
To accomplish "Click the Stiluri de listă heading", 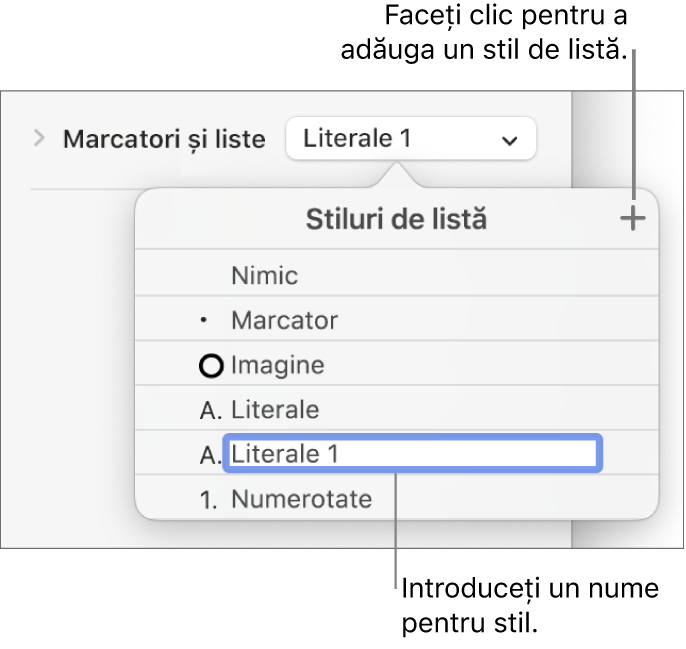I will (x=396, y=219).
